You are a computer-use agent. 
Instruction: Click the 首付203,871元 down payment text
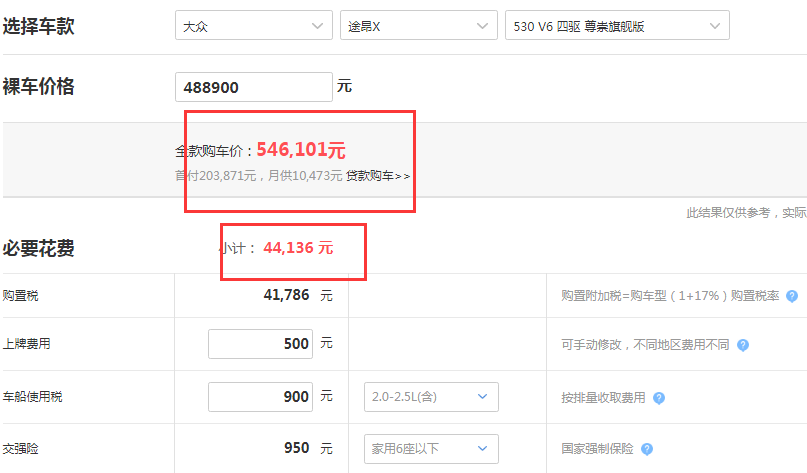(x=216, y=176)
